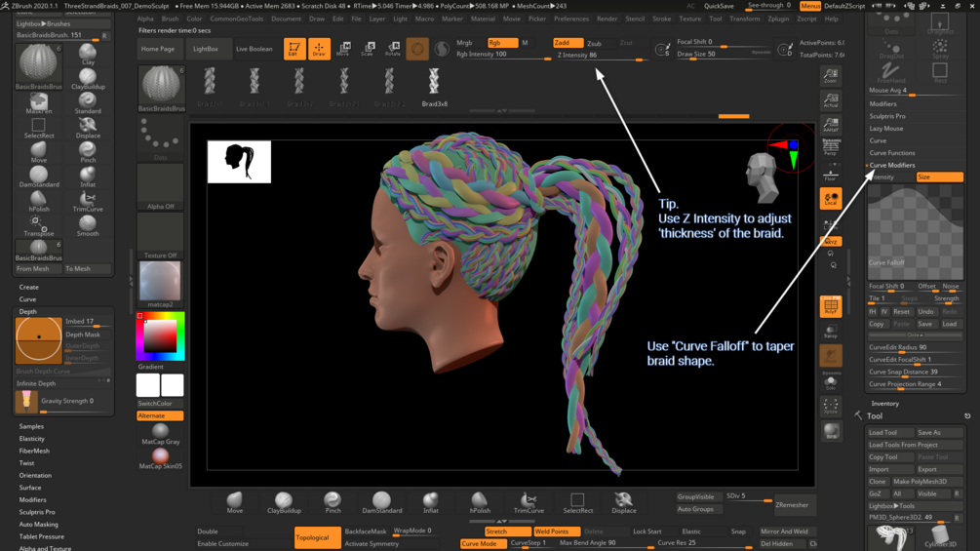Pick a color in the color picker square
Image resolution: width=980 pixels, height=551 pixels.
click(x=160, y=336)
